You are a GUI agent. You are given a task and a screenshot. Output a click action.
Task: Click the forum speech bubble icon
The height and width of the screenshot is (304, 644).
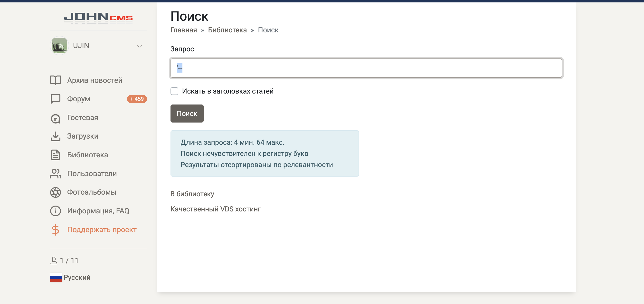55,99
